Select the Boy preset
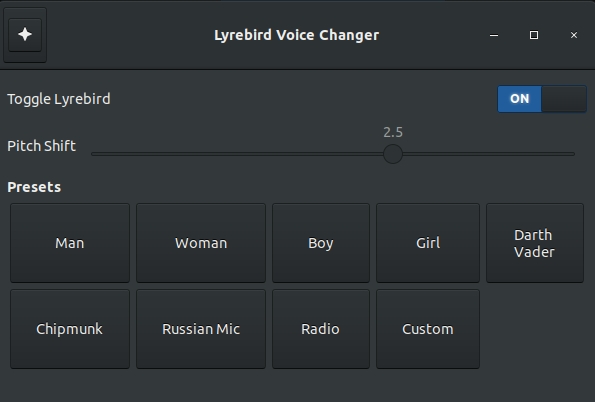This screenshot has height=402, width=595. [x=321, y=243]
